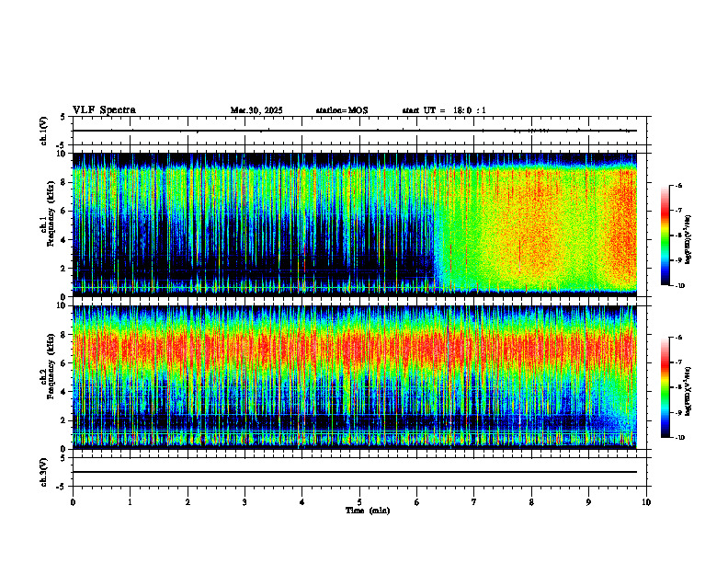The width and height of the screenshot is (728, 563).
Task: Click time axis tick label '6'
Action: click(417, 502)
